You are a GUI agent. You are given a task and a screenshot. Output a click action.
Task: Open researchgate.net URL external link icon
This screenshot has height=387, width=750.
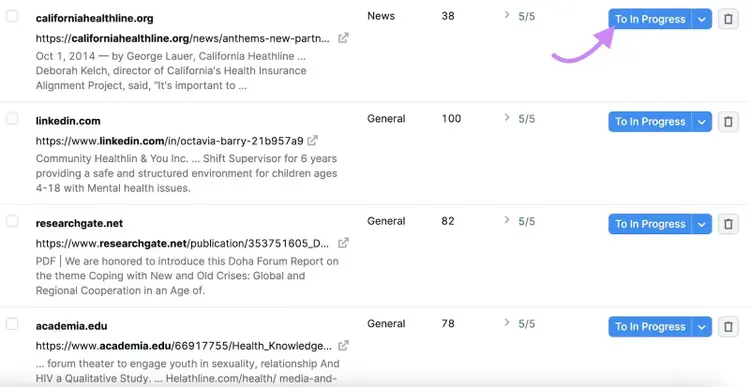click(343, 243)
